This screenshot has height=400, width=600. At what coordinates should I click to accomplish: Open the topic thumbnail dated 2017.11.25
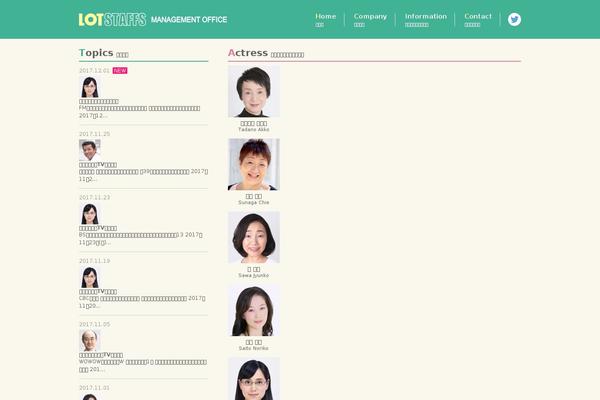(x=90, y=150)
